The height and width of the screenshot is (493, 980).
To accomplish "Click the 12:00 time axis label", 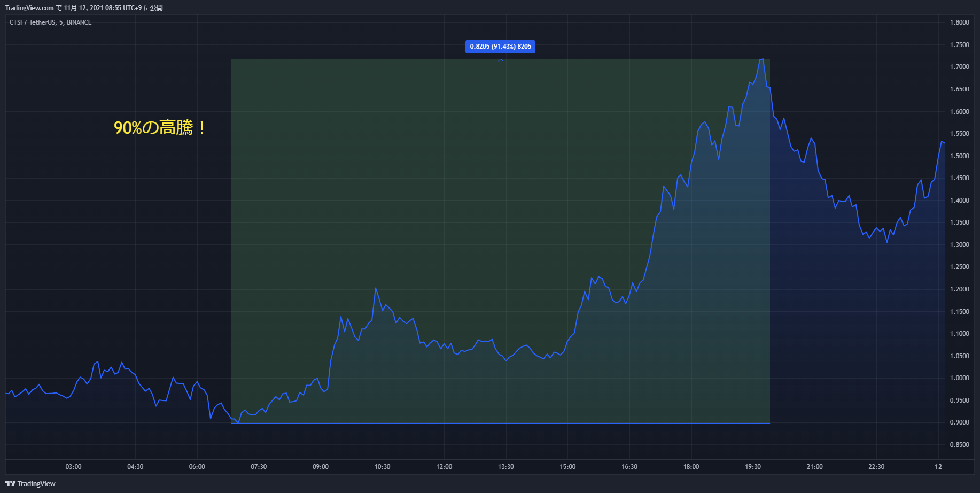I will (444, 467).
